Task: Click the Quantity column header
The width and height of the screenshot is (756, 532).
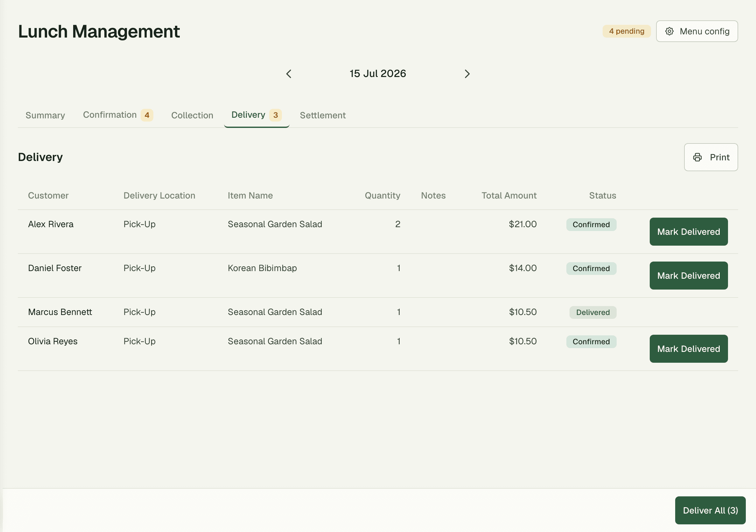Action: pyautogui.click(x=382, y=196)
